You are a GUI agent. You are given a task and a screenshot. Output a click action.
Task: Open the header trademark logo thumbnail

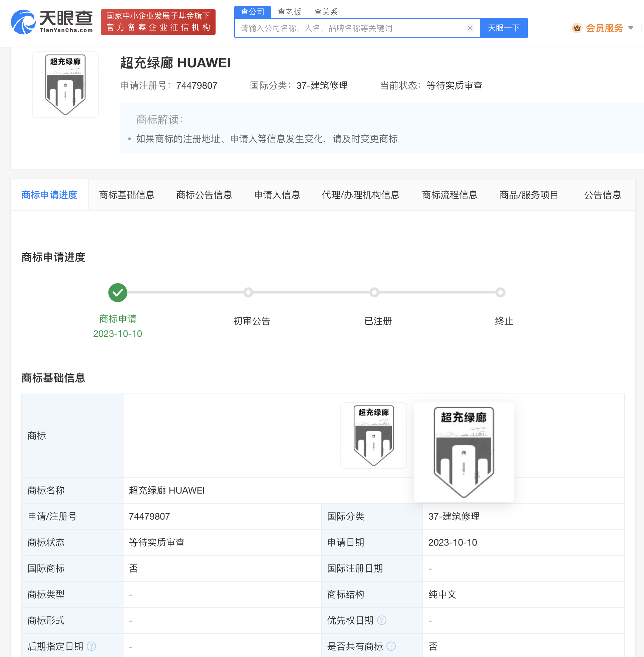pyautogui.click(x=65, y=85)
